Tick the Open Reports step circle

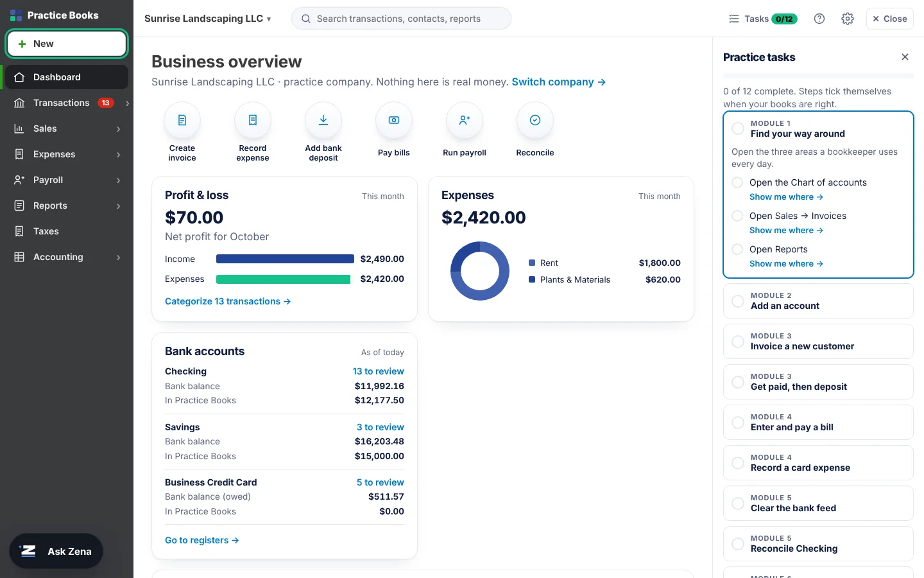click(x=738, y=249)
